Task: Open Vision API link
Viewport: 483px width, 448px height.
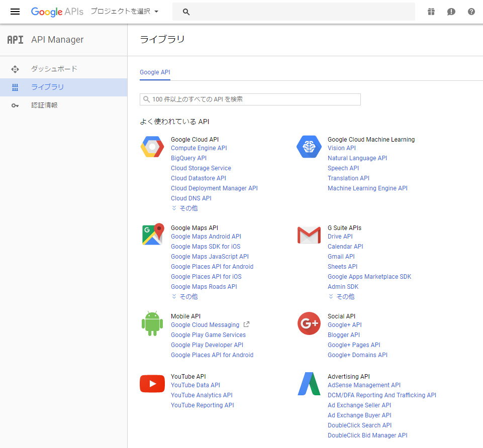Action: 342,148
